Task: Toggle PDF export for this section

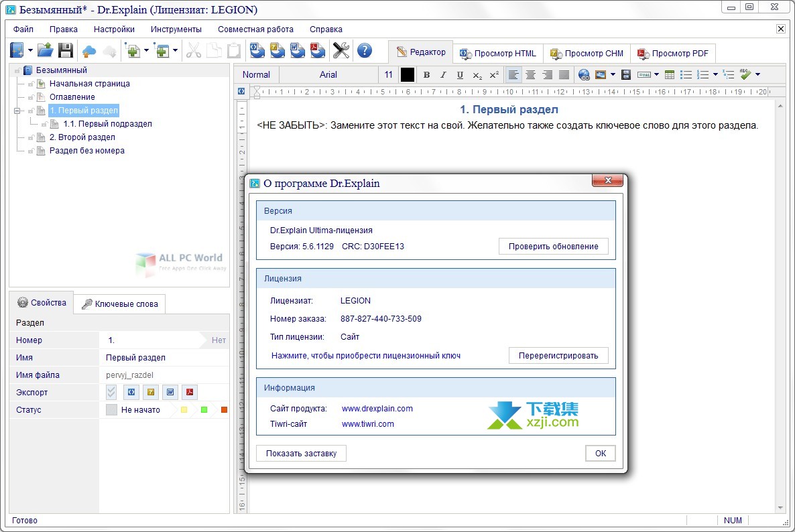Action: [x=190, y=392]
